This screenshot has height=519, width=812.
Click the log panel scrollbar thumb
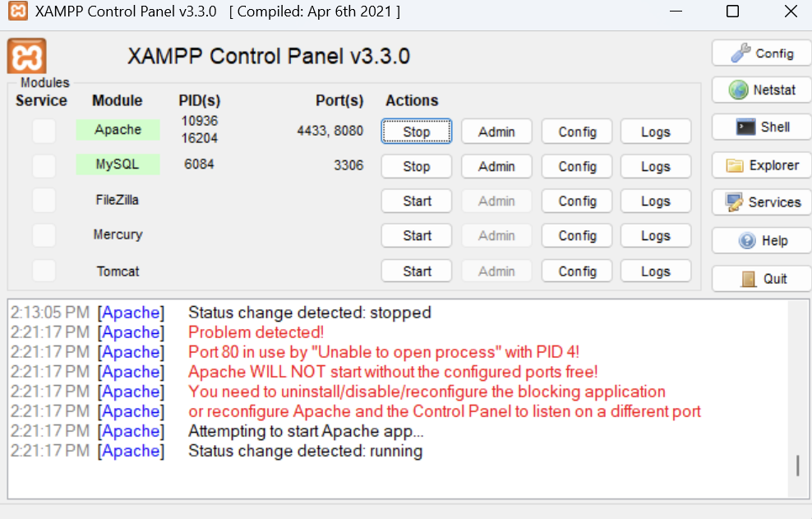point(797,466)
